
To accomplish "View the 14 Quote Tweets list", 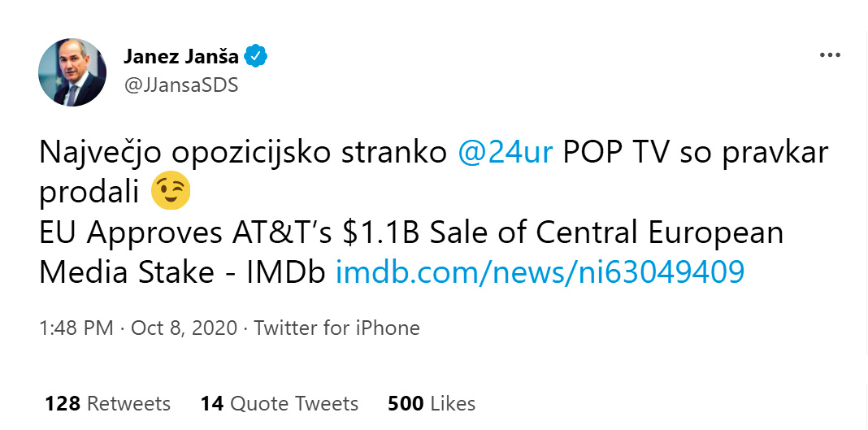I will point(279,403).
